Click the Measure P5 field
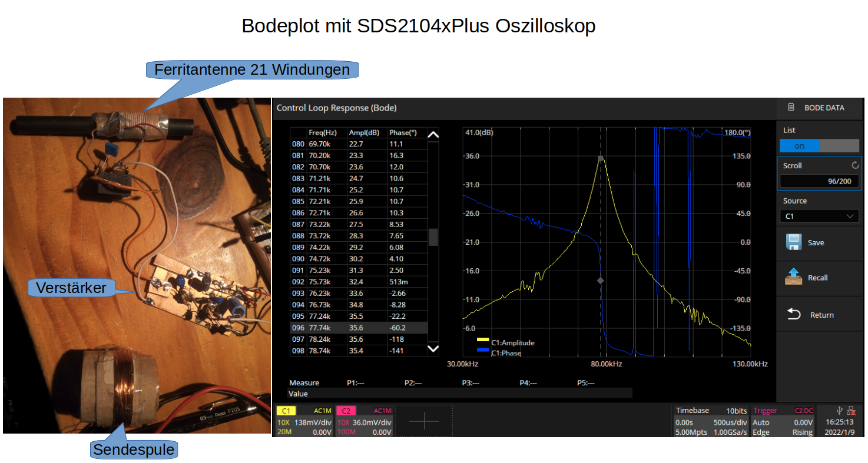The height and width of the screenshot is (463, 868). [586, 382]
